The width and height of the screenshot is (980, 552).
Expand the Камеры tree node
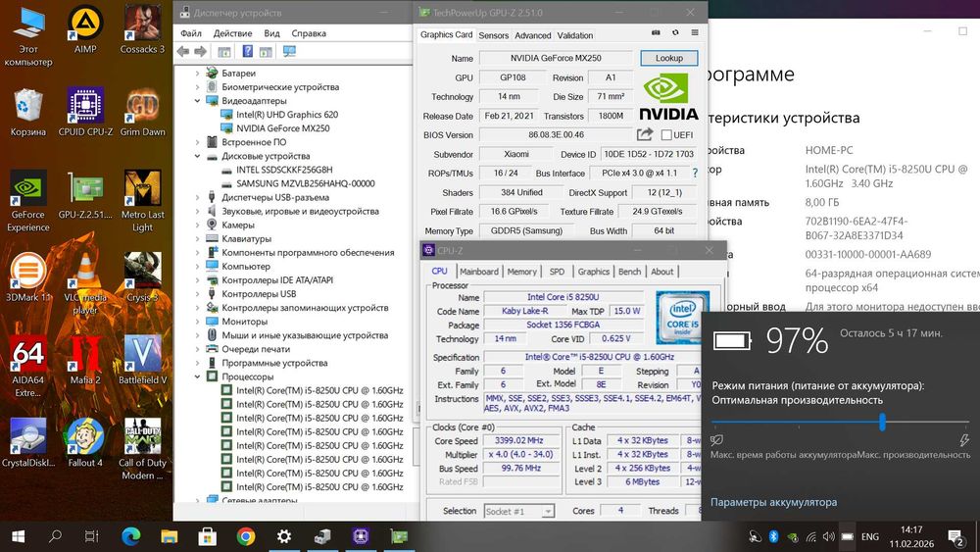point(198,226)
